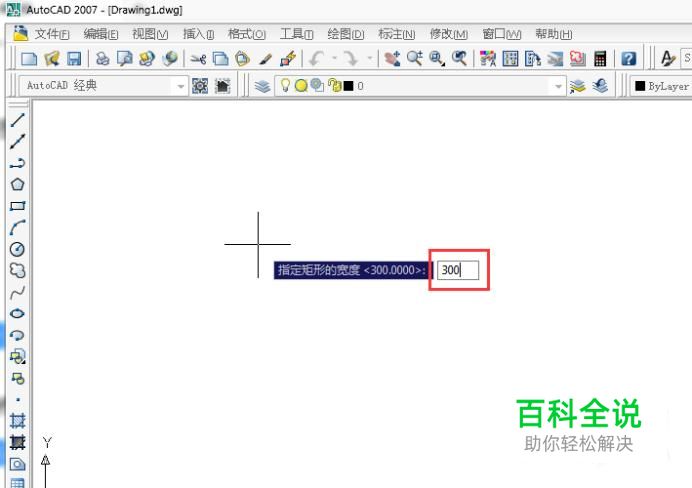Image resolution: width=692 pixels, height=488 pixels.
Task: Click the Pan realtime hand icon
Action: coord(392,58)
